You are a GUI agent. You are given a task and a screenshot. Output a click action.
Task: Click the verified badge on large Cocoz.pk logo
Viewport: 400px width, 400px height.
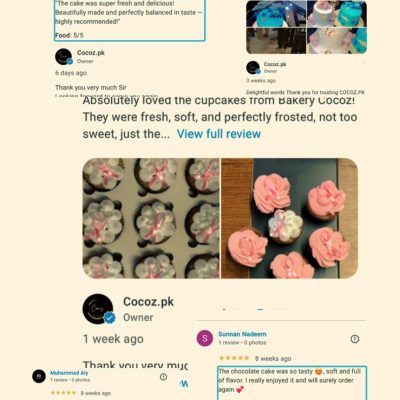click(109, 318)
